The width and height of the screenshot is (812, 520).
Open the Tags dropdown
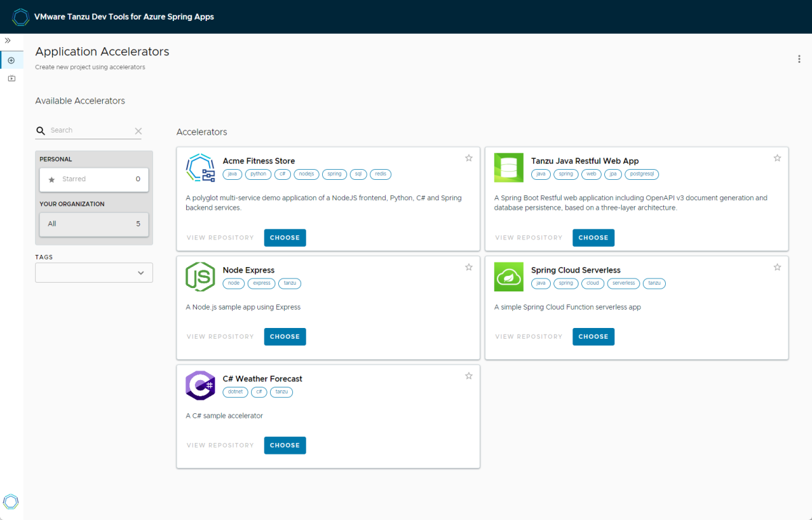[x=94, y=273]
